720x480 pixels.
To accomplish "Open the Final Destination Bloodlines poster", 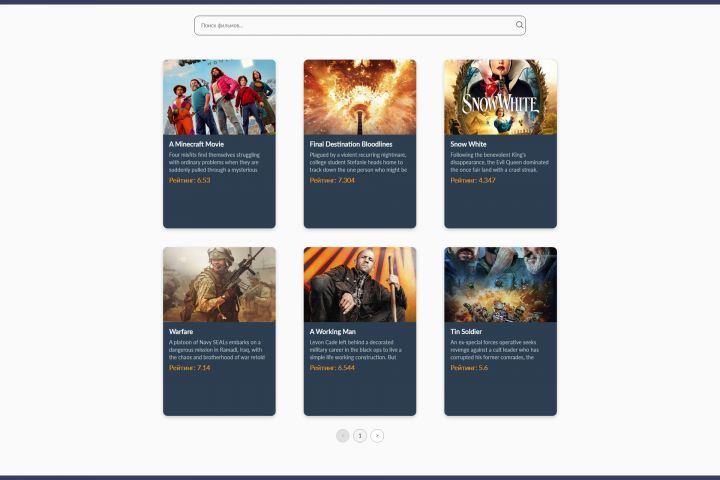I will pyautogui.click(x=360, y=97).
